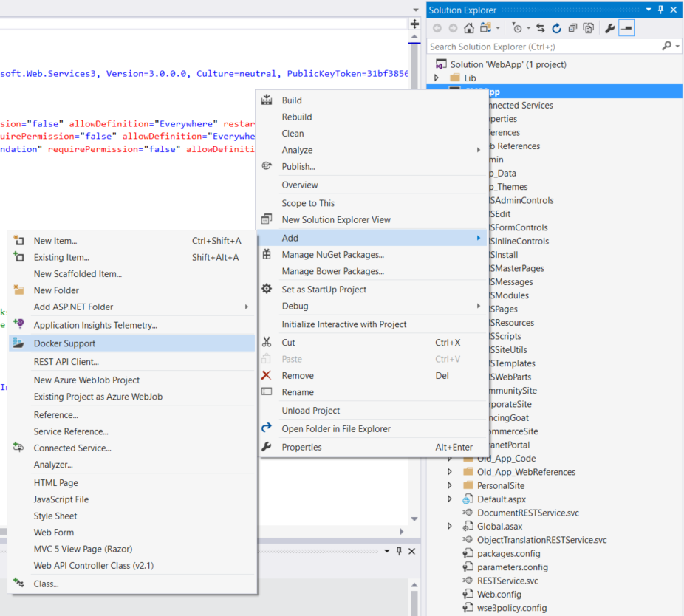Image resolution: width=684 pixels, height=616 pixels.
Task: Collapse All nodes in Solution Explorer
Action: [x=572, y=28]
